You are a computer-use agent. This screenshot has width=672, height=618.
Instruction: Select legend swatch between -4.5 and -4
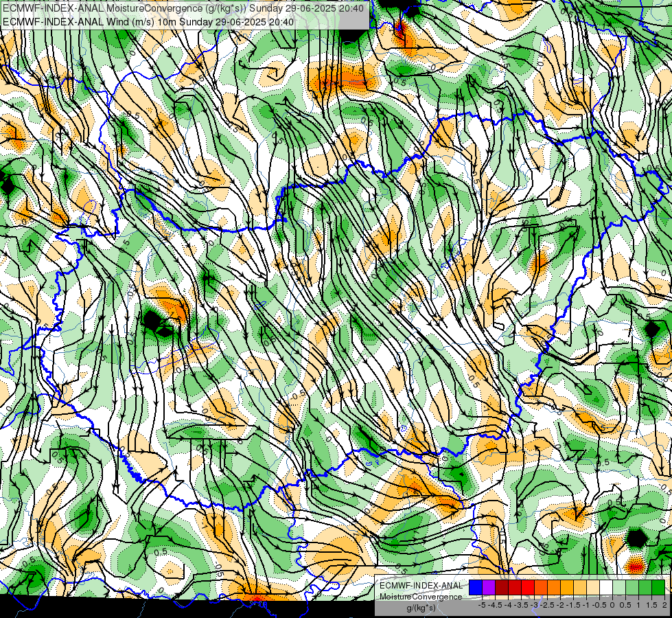point(502,587)
